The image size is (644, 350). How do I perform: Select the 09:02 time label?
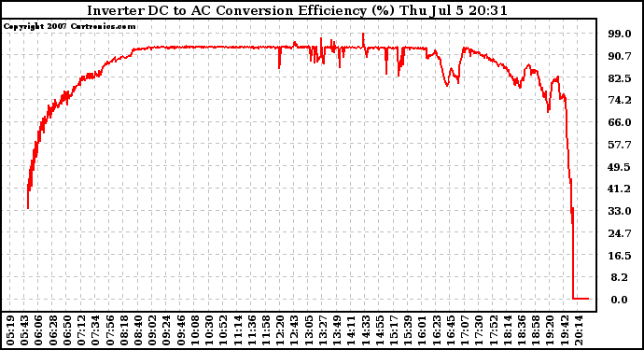pyautogui.click(x=152, y=330)
